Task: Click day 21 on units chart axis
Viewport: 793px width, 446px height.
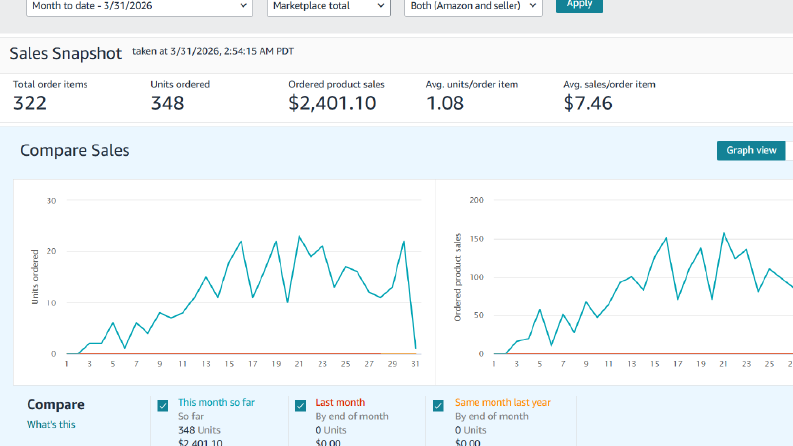Action: click(299, 364)
